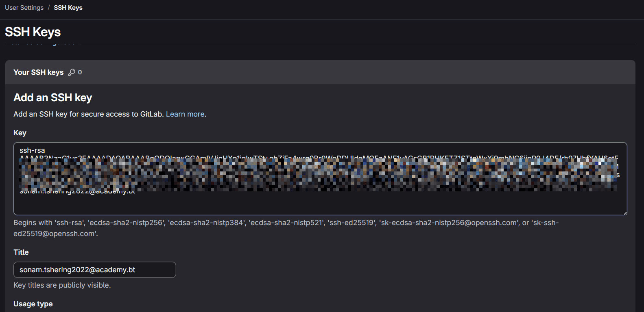Click the "Add an SSH key" heading
Image resolution: width=644 pixels, height=312 pixels.
point(53,97)
